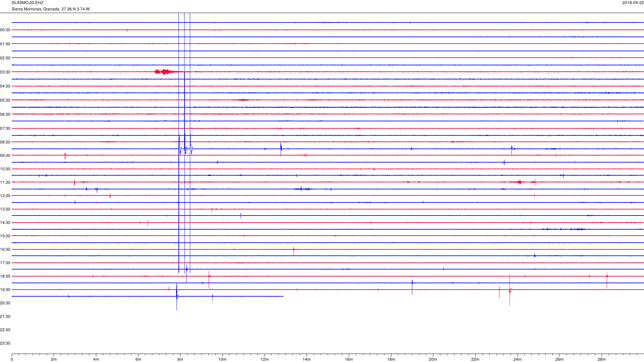644x362 pixels.
Task: Click the 12m tick on the time axis
Action: (x=265, y=359)
